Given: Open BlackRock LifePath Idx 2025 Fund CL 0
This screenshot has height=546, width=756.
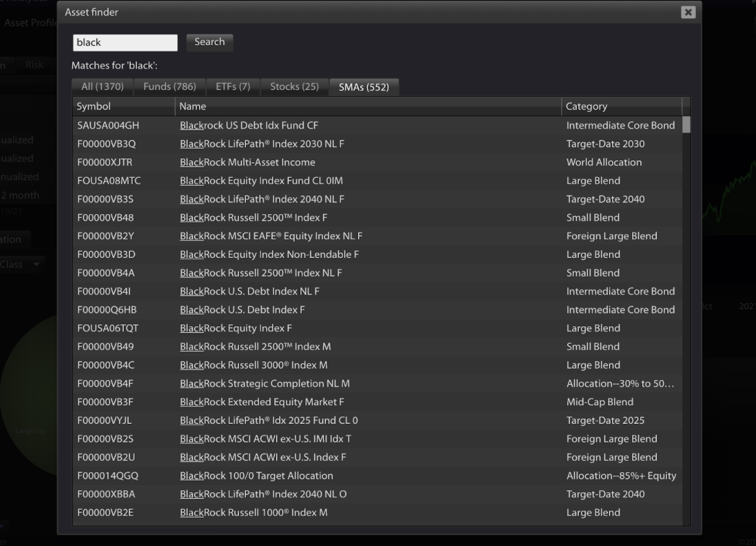Looking at the screenshot, I should (269, 420).
